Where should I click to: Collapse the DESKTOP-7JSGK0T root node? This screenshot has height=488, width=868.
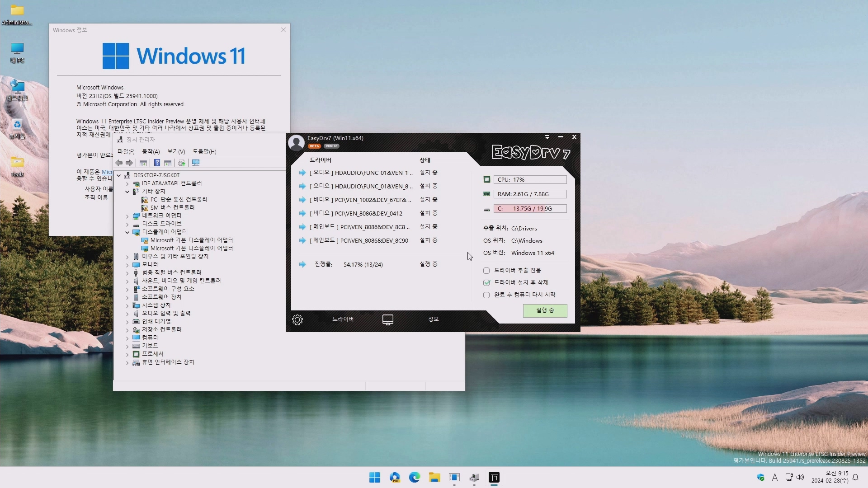pos(119,175)
